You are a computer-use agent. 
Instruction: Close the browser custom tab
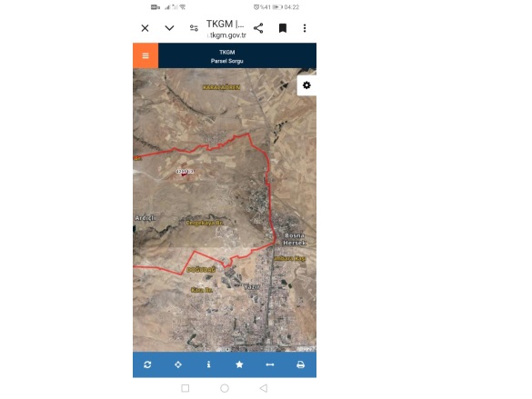click(x=145, y=28)
